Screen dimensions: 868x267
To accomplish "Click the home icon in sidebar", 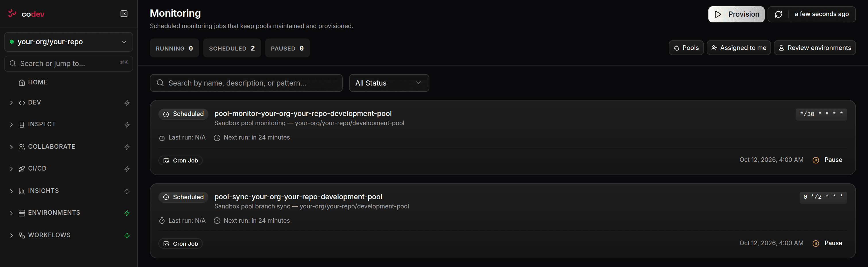I will [22, 83].
